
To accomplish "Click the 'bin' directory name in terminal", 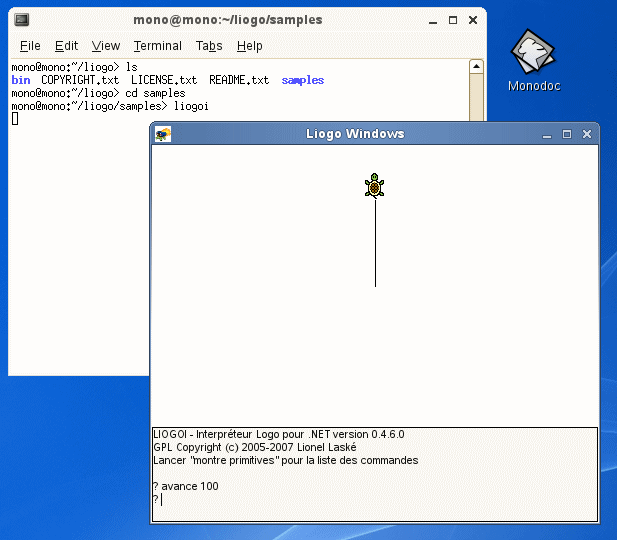I will 21,80.
